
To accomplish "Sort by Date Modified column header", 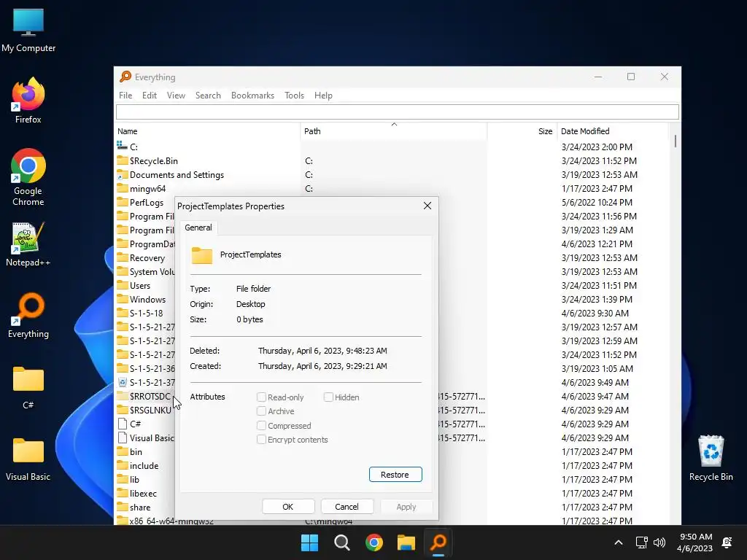I will [x=613, y=131].
